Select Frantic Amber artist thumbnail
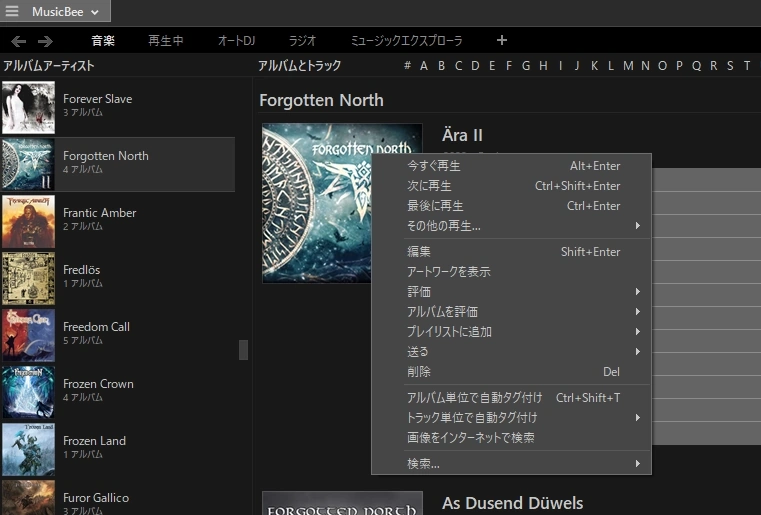Viewport: 761px width, 515px height. coord(28,221)
